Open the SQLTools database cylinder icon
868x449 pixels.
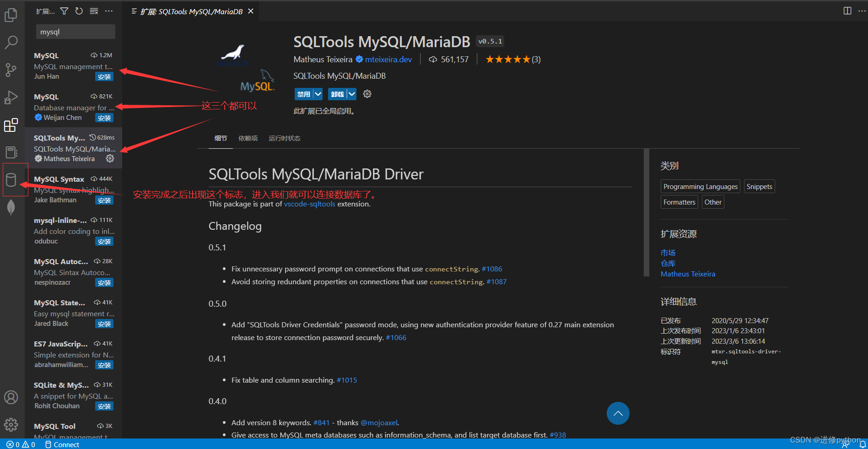tap(11, 180)
